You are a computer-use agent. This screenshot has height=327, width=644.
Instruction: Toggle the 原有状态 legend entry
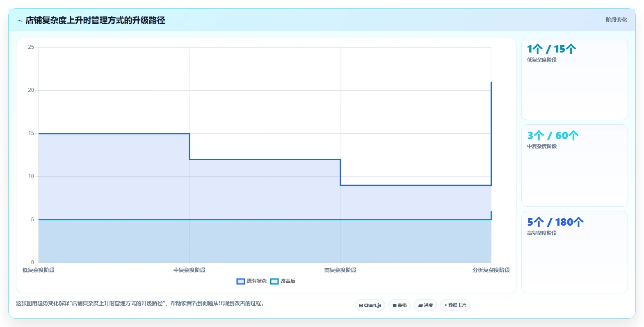(251, 281)
